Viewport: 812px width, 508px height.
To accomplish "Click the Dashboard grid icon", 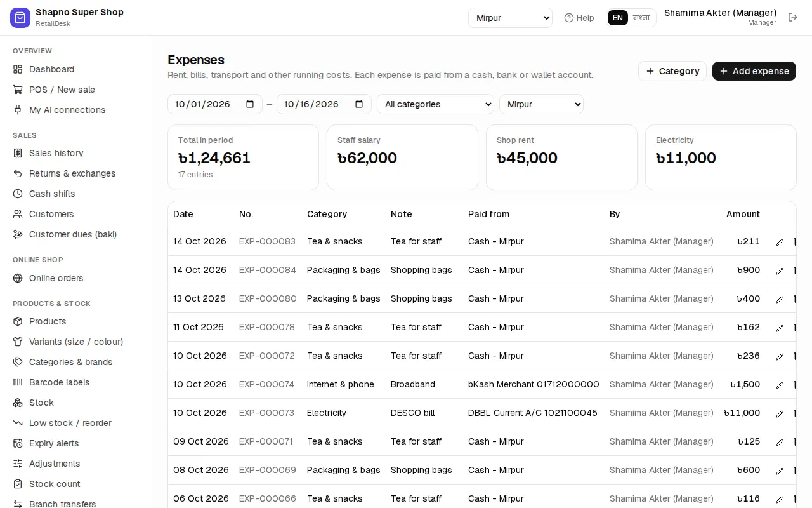I will tap(18, 69).
